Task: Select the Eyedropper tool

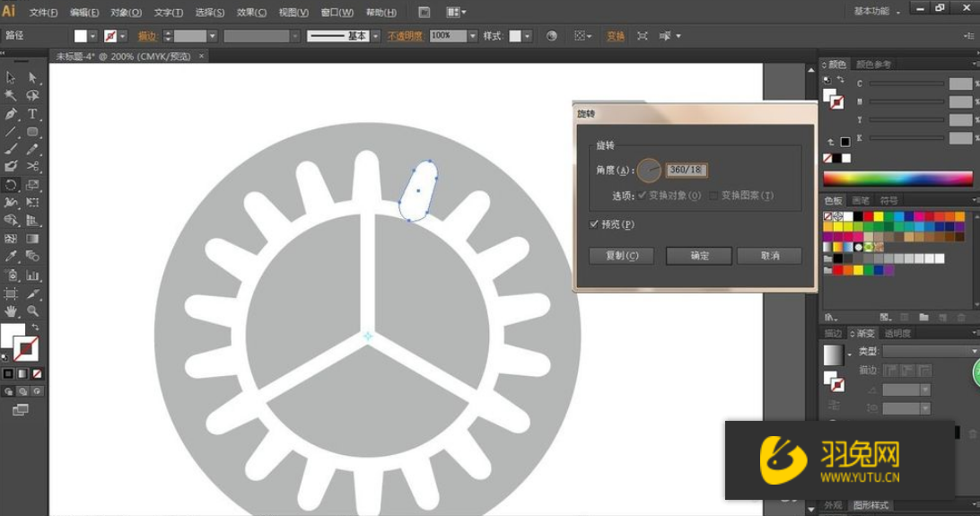Action: (x=11, y=256)
